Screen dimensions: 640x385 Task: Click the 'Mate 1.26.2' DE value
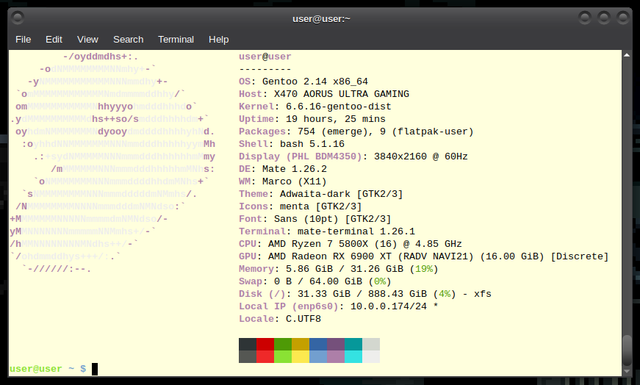pyautogui.click(x=294, y=169)
